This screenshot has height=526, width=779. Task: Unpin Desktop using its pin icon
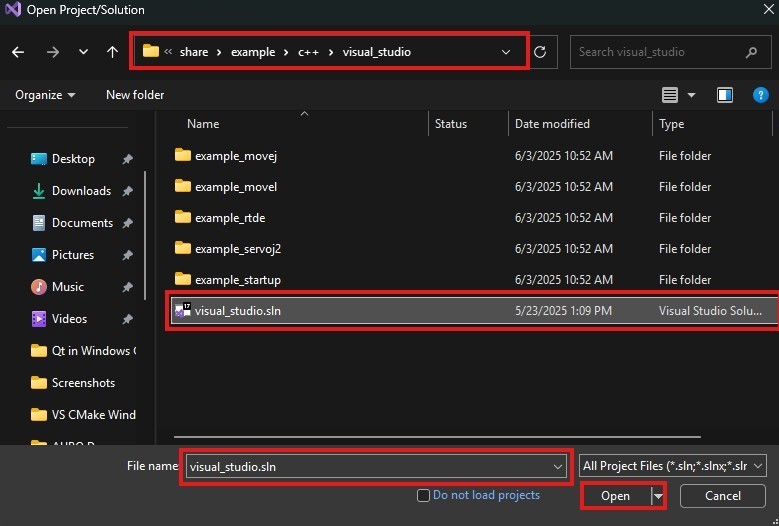(128, 159)
